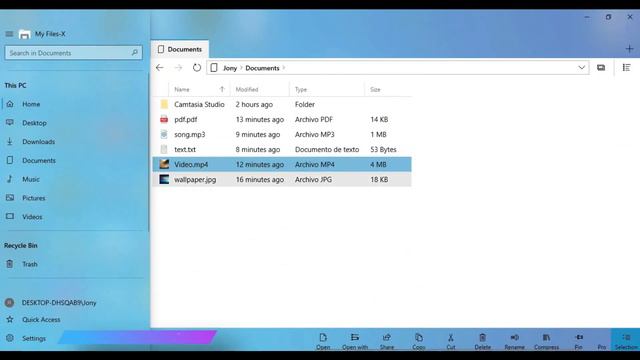Delete the selected file
640x360 pixels.
click(x=482, y=341)
